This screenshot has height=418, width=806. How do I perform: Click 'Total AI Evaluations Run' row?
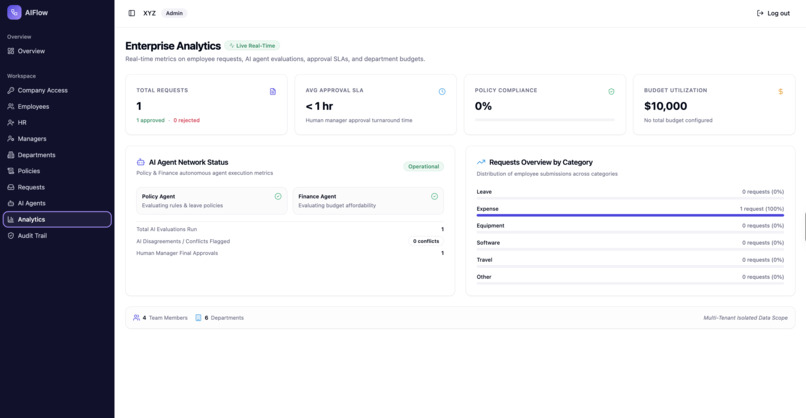[x=290, y=229]
